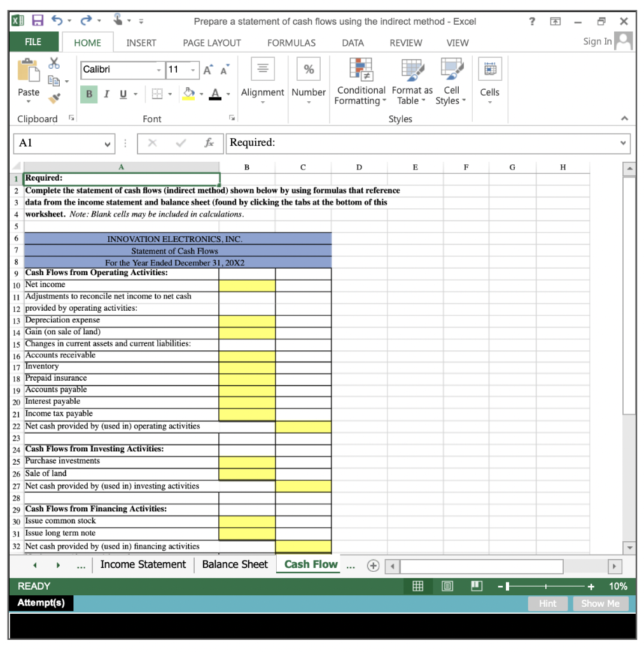
Task: Open the Font dialog launcher
Action: [x=232, y=118]
